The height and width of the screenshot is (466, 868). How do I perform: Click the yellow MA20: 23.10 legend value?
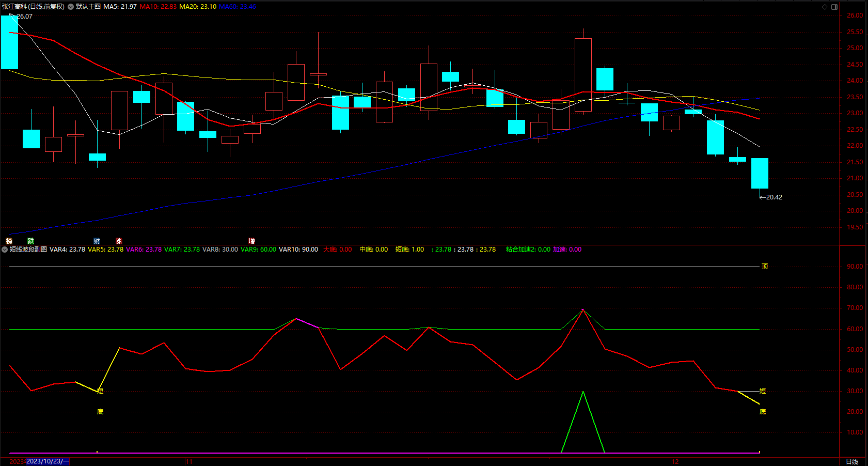198,7
